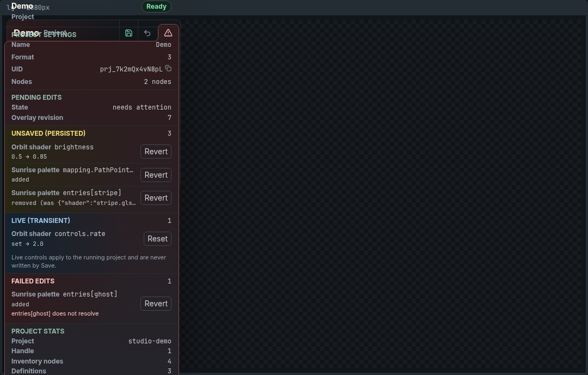Copy the project UID with the copy icon
Screen dimensions: 588x375
168,68
